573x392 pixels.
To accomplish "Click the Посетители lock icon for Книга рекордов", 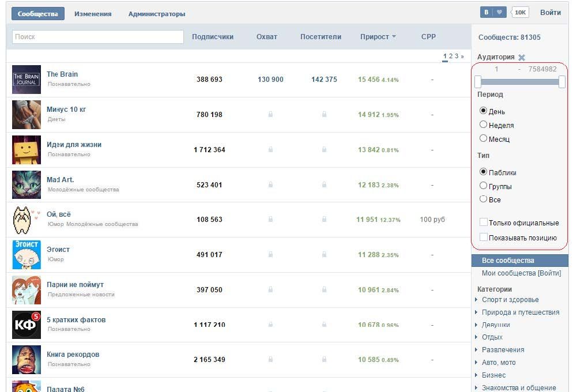I will 324,360.
